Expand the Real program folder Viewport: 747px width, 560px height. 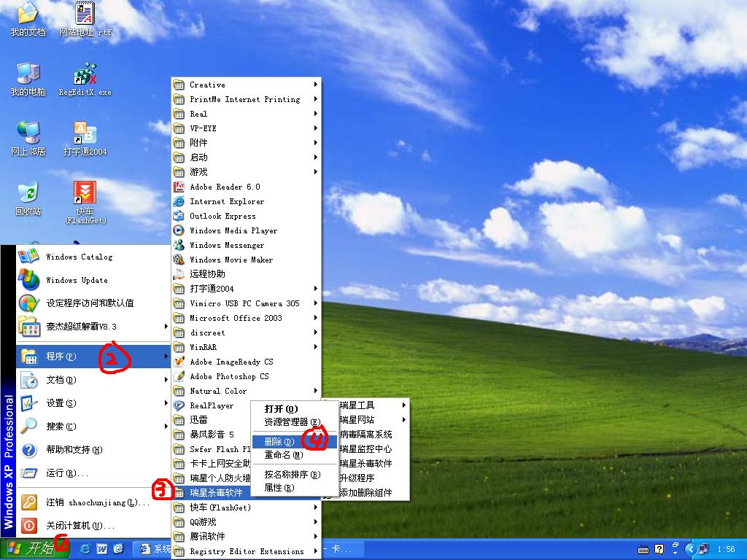coord(246,114)
